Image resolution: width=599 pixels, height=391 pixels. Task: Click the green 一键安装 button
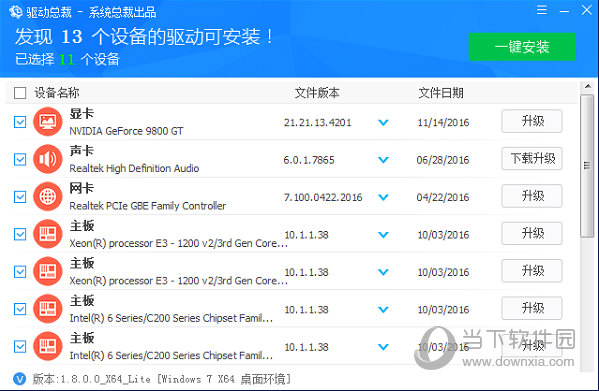click(522, 47)
